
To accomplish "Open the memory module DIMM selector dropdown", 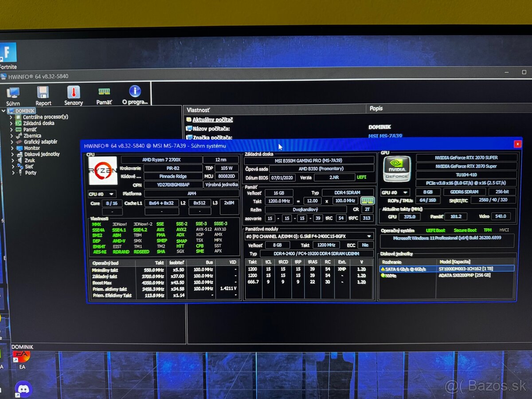I will click(309, 236).
